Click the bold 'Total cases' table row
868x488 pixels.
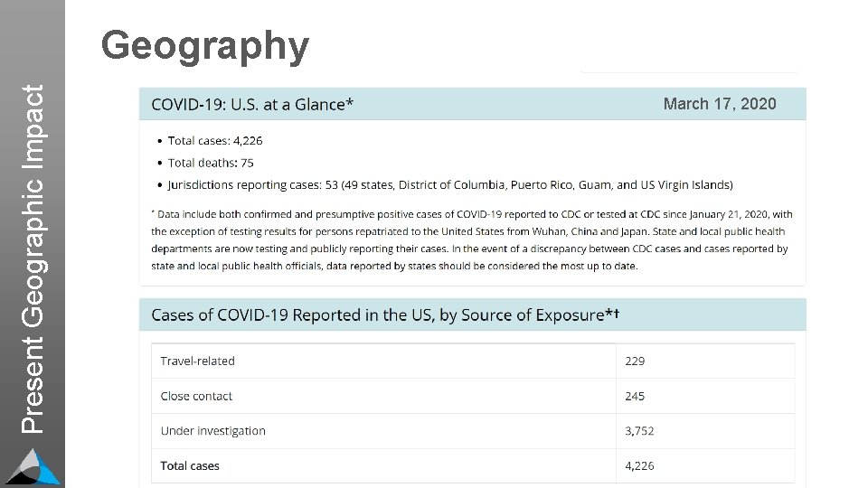point(190,466)
